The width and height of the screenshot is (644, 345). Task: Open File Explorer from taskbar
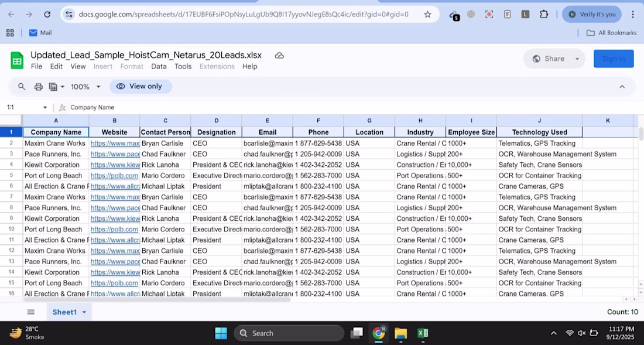pyautogui.click(x=400, y=333)
